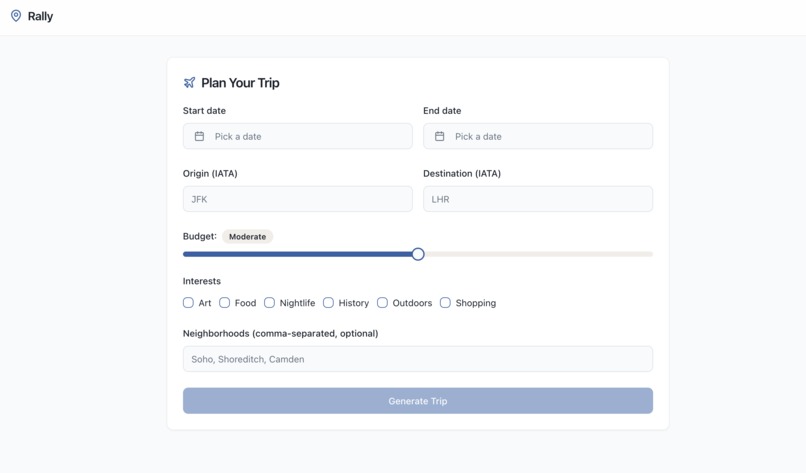Focus the Destination IATA input field

(x=538, y=199)
